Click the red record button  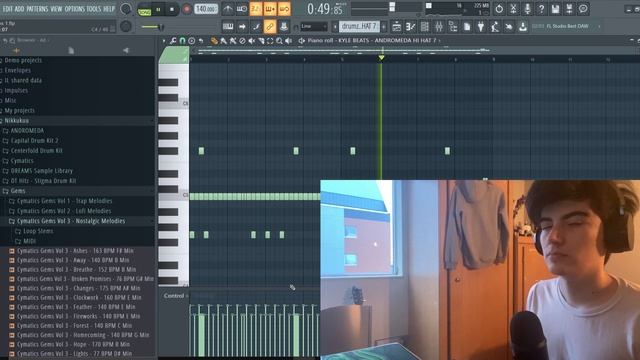(x=186, y=9)
